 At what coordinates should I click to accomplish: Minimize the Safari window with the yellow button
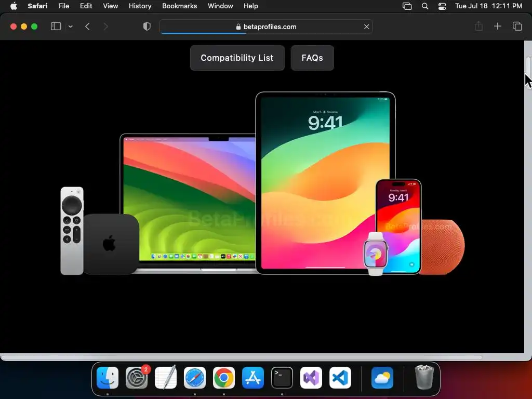click(x=24, y=26)
